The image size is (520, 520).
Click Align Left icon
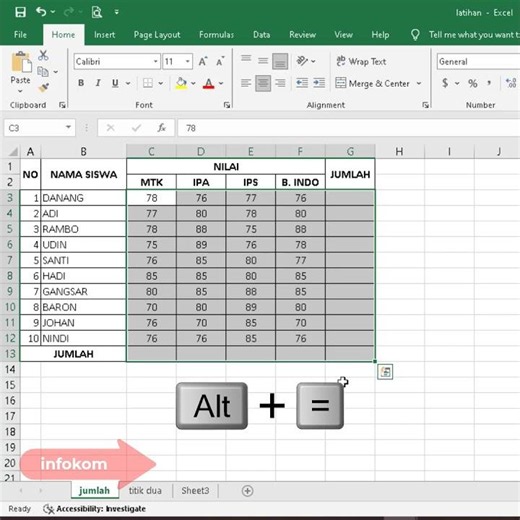point(246,83)
